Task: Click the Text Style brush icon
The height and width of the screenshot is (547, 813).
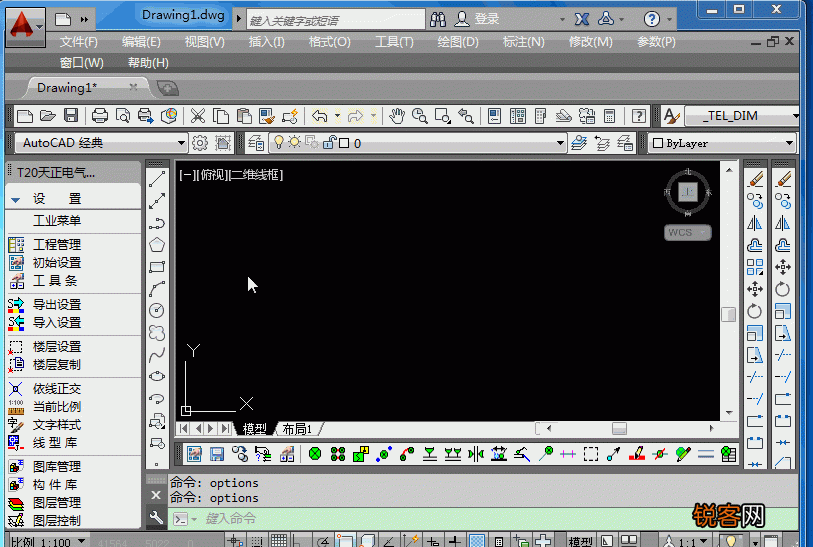Action: pyautogui.click(x=671, y=116)
